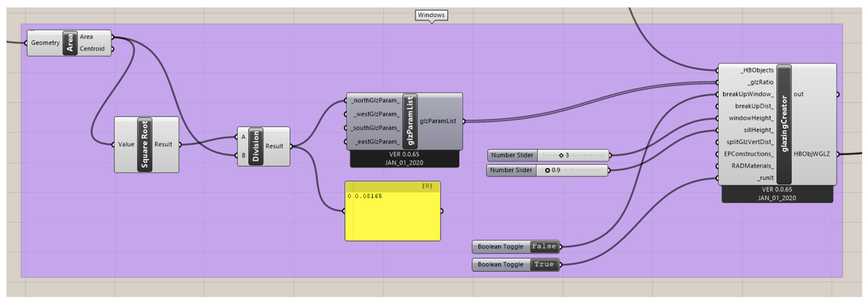Click the Division component icon

[256, 147]
